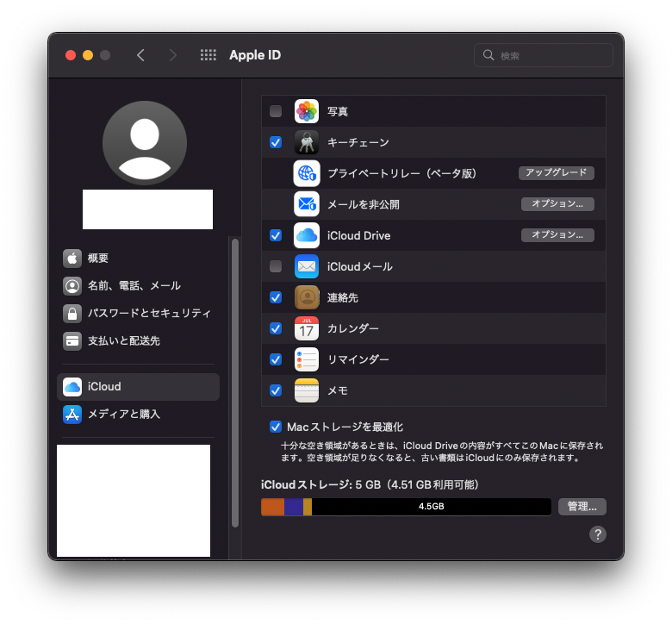672x624 pixels.
Task: Select the iCloud text label in the sidebar
Action: tap(104, 386)
